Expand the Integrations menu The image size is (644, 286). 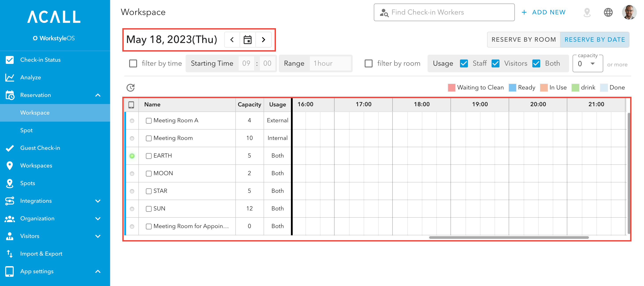tap(98, 201)
